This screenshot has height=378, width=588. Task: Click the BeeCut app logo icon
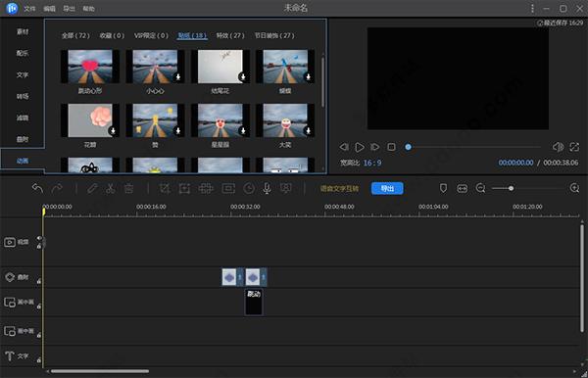[x=12, y=8]
